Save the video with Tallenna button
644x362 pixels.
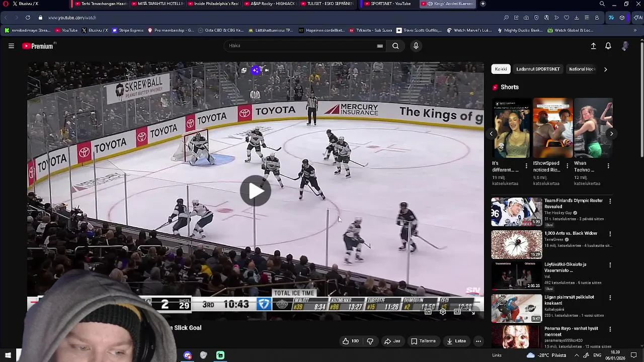[x=423, y=341]
